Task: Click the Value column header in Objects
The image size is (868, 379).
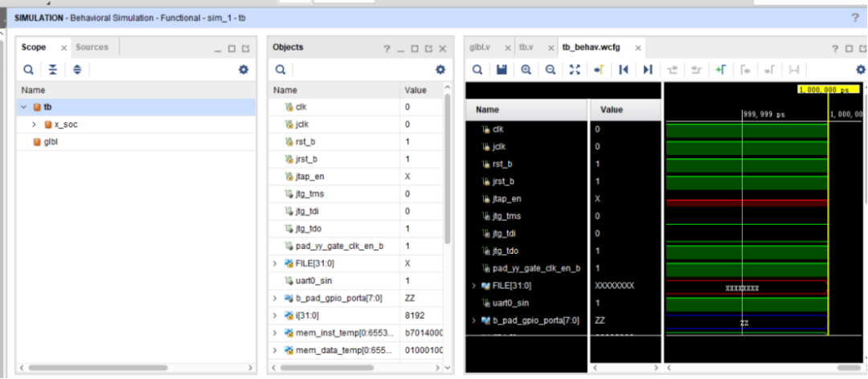Action: click(x=420, y=90)
